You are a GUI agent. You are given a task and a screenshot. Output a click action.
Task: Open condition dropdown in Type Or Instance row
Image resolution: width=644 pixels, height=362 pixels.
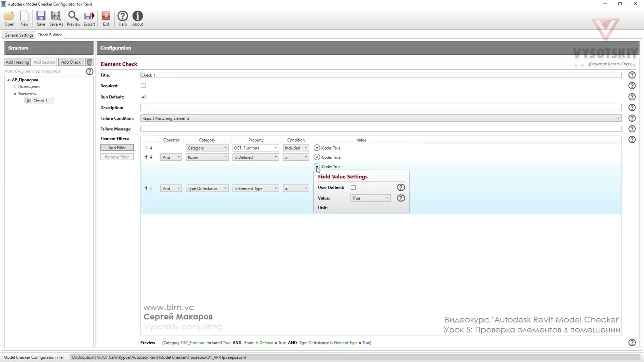296,188
